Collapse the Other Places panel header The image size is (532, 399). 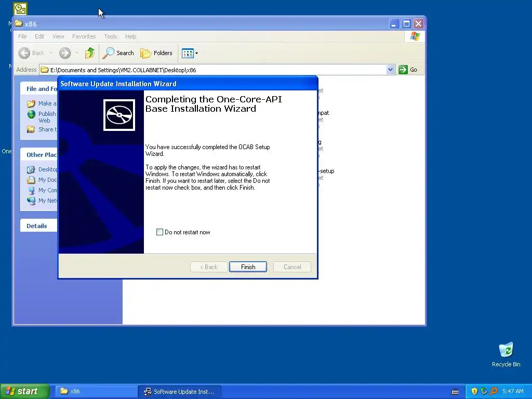click(38, 154)
